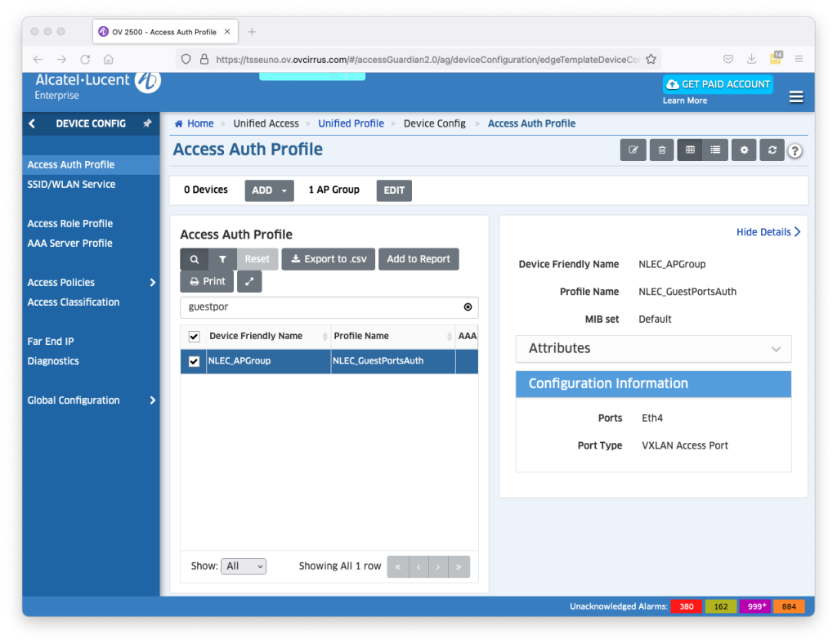Screen dimensions: 837x644
Task: Click the edit profile pencil icon
Action: [x=633, y=150]
